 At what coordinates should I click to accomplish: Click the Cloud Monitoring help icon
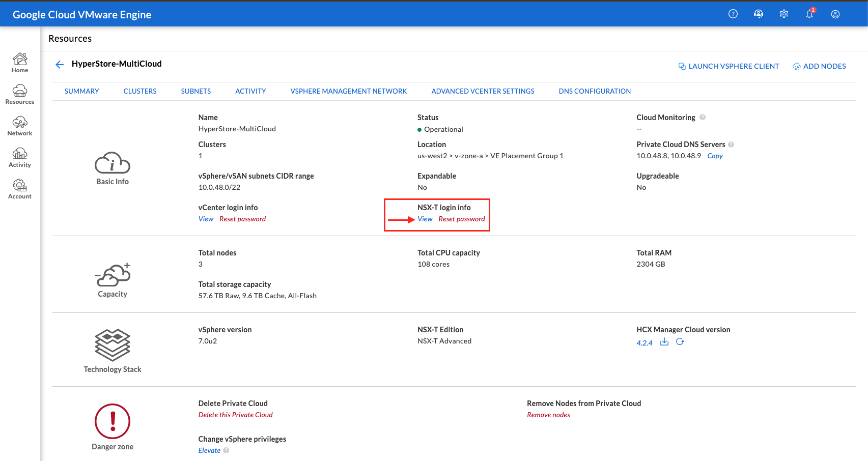pos(703,117)
